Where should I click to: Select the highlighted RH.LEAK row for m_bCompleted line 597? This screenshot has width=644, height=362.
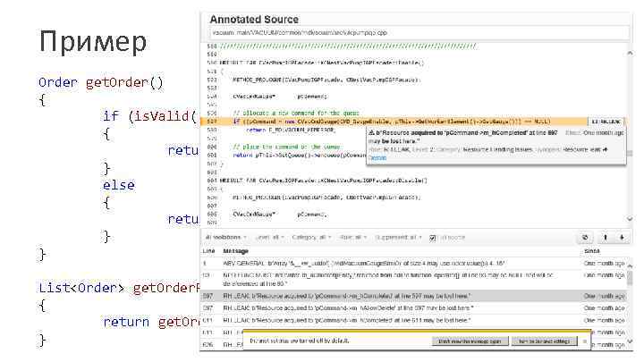point(414,296)
